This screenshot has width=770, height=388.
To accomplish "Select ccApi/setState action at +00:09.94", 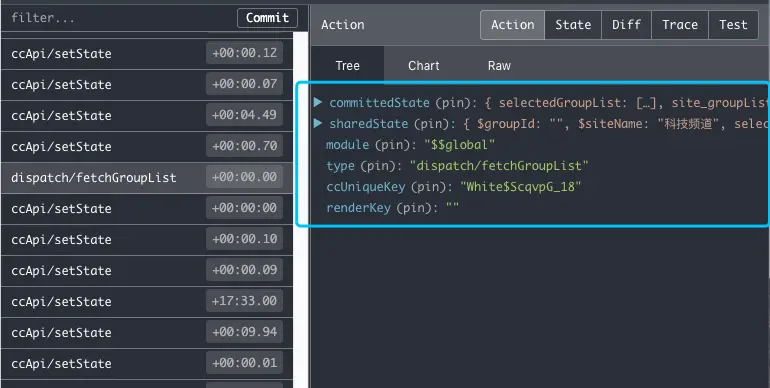I will pos(147,333).
